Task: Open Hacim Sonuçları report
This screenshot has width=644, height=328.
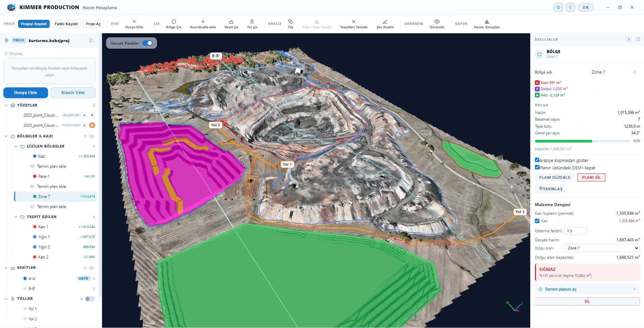Action: click(x=487, y=24)
